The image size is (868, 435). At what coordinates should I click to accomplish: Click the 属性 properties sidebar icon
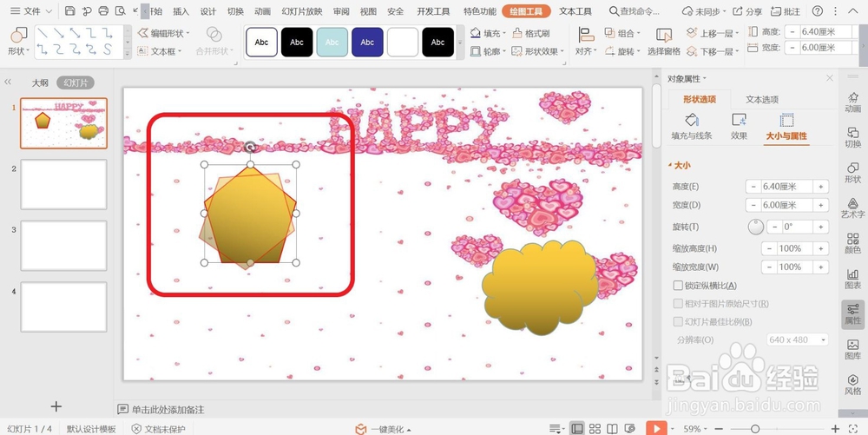click(853, 314)
